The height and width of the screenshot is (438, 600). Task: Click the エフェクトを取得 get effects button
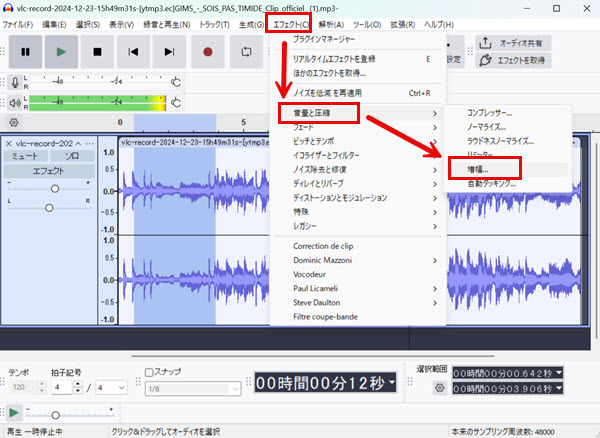[513, 60]
